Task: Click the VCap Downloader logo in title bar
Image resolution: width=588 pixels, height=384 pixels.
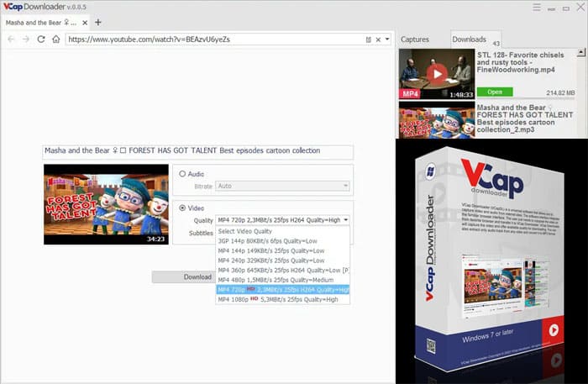Action: coord(45,7)
